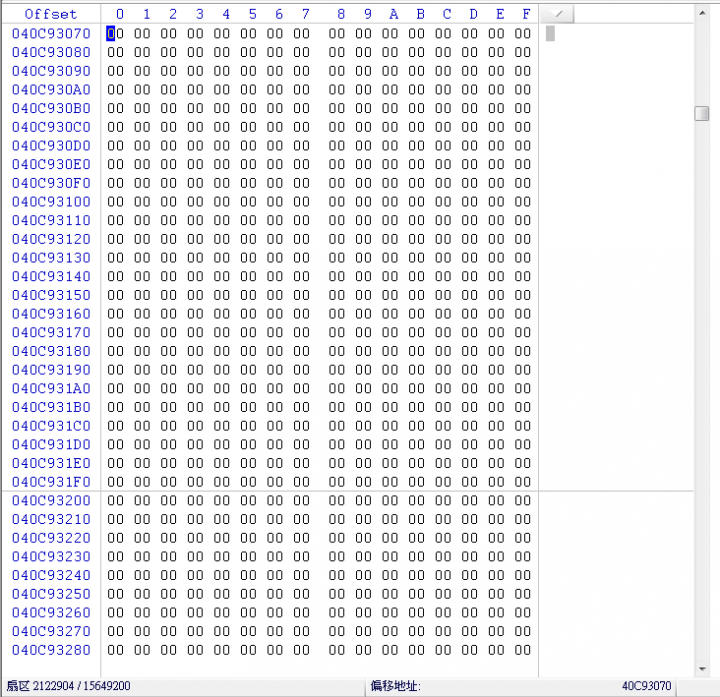This screenshot has height=697, width=720.
Task: Select offset row 040C931C0
Action: 51,426
